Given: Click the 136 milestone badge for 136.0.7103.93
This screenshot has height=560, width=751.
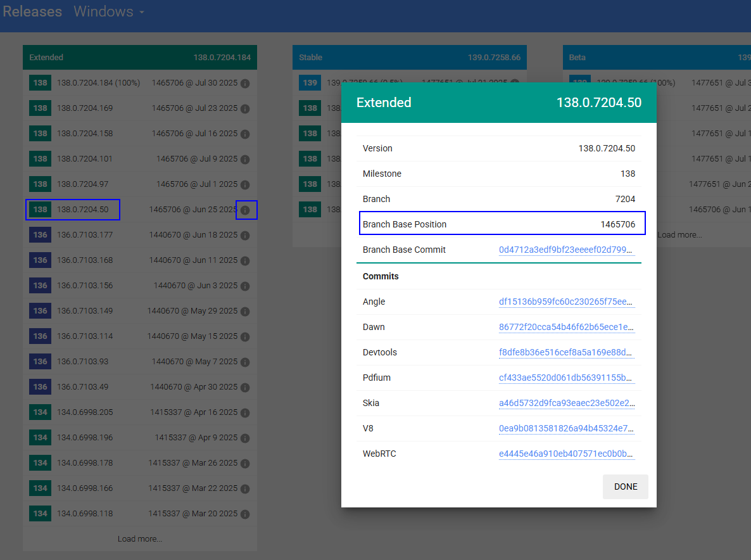Looking at the screenshot, I should [x=41, y=362].
